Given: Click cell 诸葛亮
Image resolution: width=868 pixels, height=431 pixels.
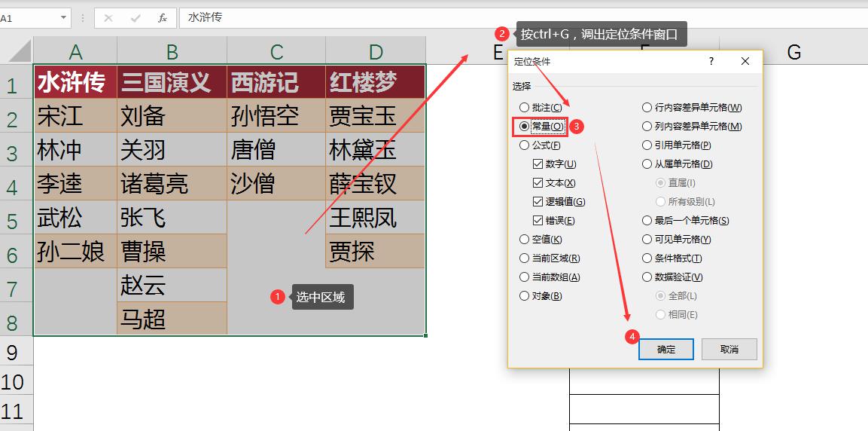Looking at the screenshot, I should pos(172,184).
